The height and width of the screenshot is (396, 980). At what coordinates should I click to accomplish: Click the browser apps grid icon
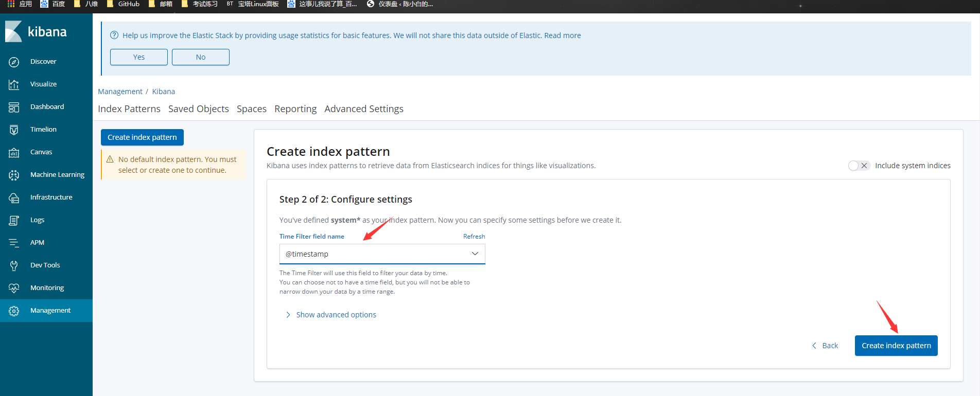point(11,4)
